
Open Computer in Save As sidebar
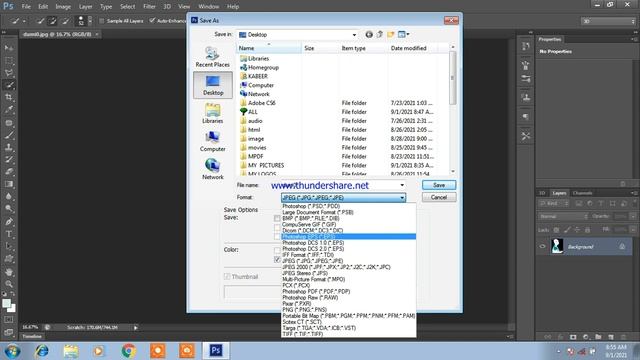[213, 141]
